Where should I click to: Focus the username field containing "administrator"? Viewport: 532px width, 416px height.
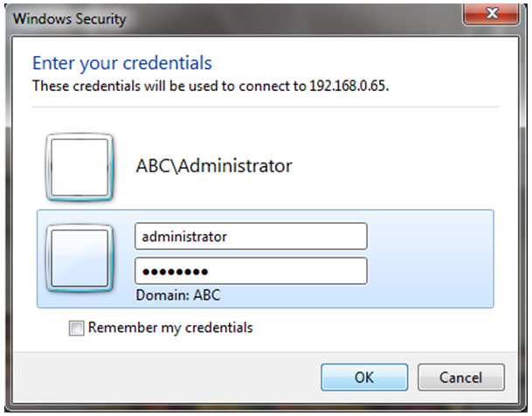[x=251, y=236]
